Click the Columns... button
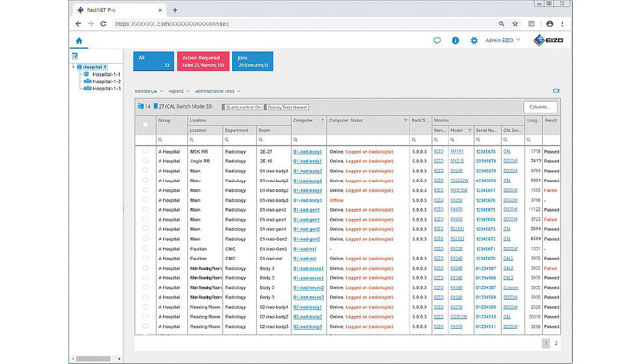 coord(540,107)
